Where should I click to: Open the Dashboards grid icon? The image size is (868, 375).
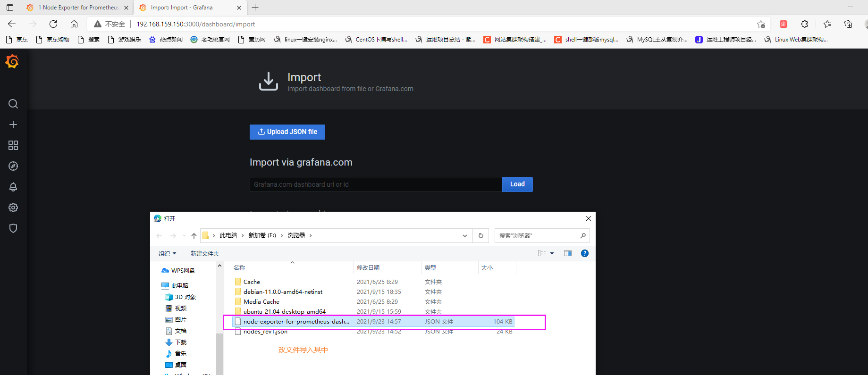13,145
